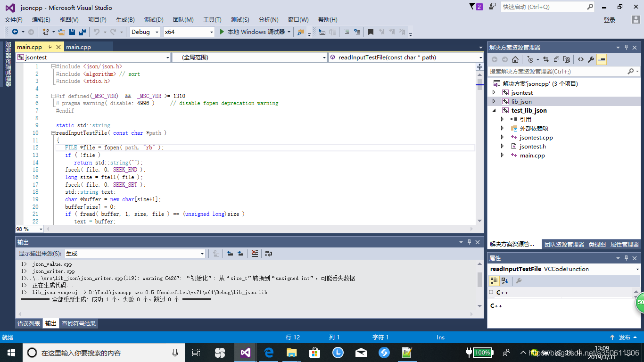This screenshot has height=362, width=644.
Task: Click the Save All toolbar icon
Action: pyautogui.click(x=83, y=32)
